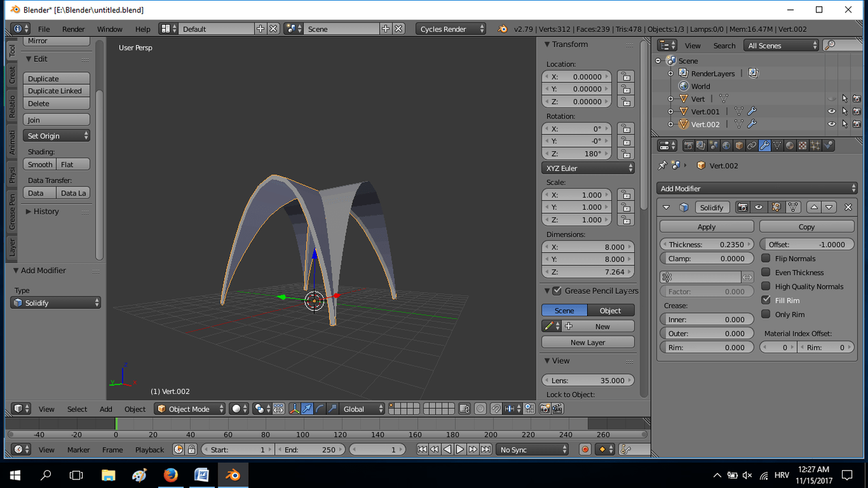Expand the History panel
The height and width of the screenshot is (488, 868).
click(x=46, y=212)
